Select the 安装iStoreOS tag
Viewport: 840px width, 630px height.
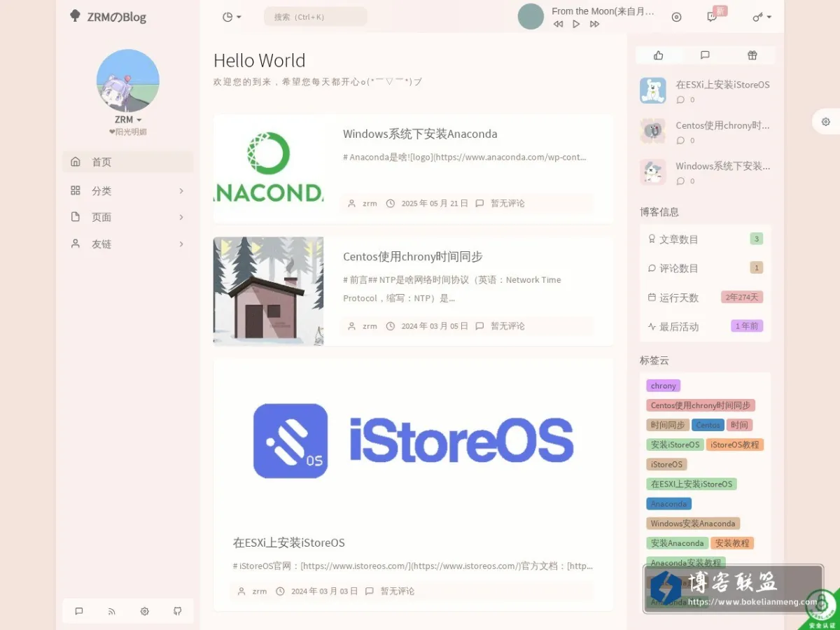click(675, 444)
